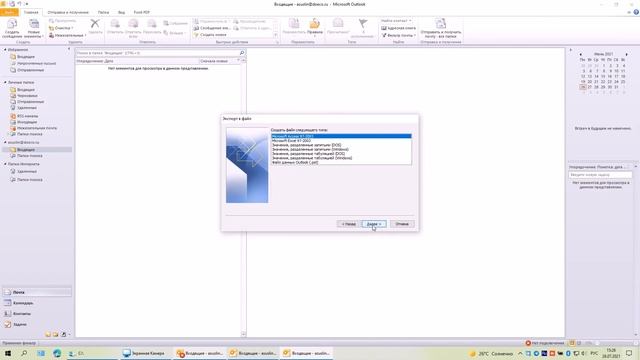Click the К исполнению flag icon
640x360 pixels.
[x=362, y=24]
